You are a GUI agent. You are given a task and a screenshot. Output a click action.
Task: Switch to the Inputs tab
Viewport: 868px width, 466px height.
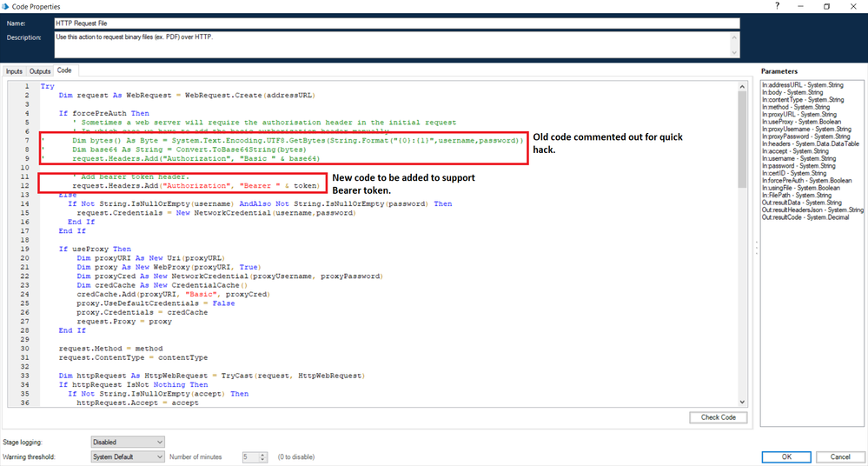[x=14, y=70]
